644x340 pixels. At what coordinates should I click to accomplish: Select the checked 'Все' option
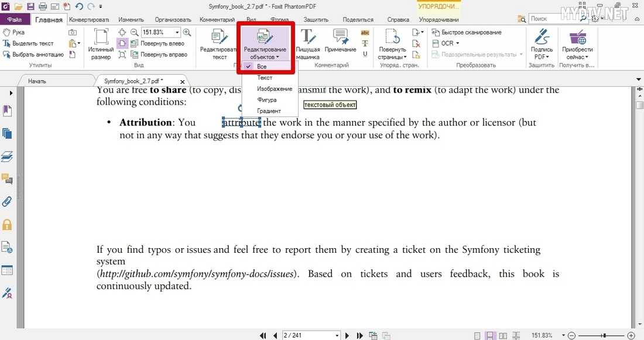[261, 67]
